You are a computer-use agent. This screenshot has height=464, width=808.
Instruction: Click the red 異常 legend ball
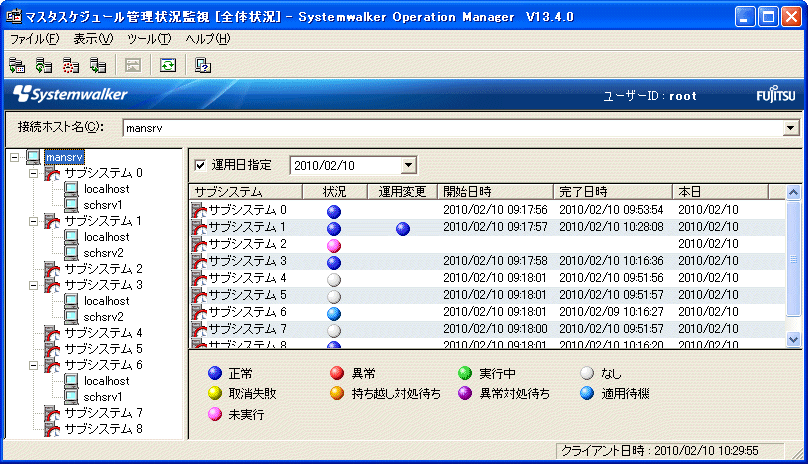coord(337,373)
